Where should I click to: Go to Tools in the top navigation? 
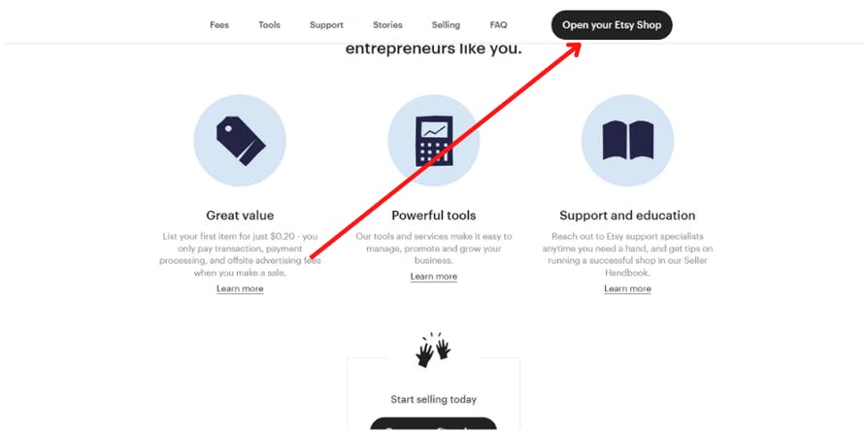[269, 25]
